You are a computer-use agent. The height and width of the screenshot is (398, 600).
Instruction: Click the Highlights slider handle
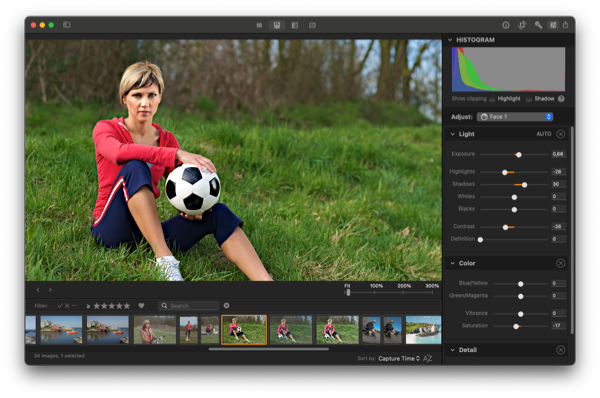(x=505, y=172)
